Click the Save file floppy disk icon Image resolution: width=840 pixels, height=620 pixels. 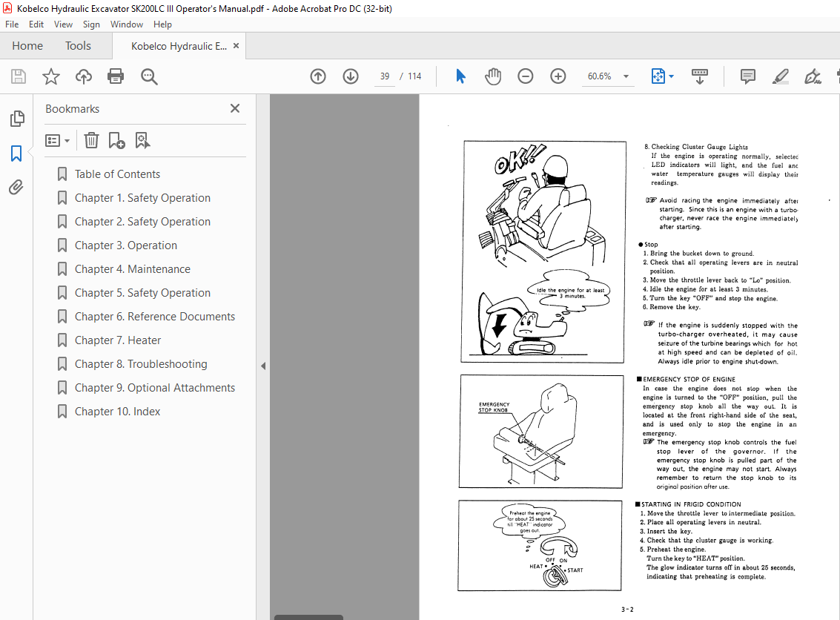[x=19, y=76]
